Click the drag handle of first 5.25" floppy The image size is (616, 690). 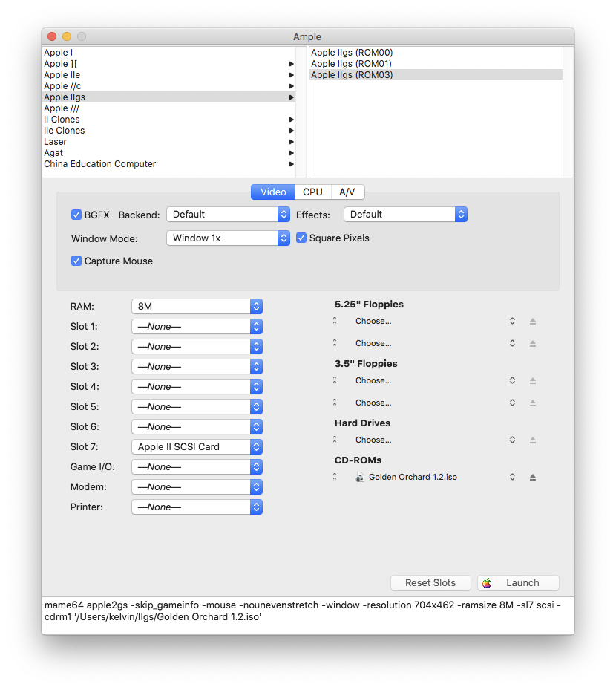(x=335, y=322)
